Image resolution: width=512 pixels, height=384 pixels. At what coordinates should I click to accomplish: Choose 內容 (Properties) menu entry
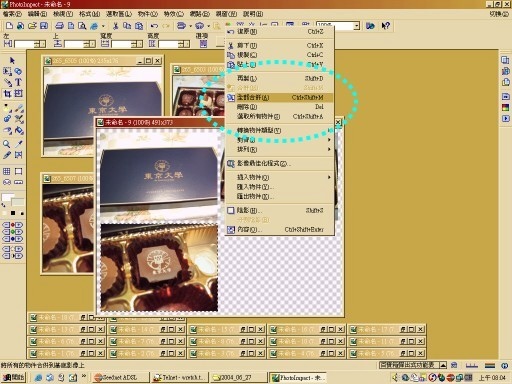(x=279, y=229)
